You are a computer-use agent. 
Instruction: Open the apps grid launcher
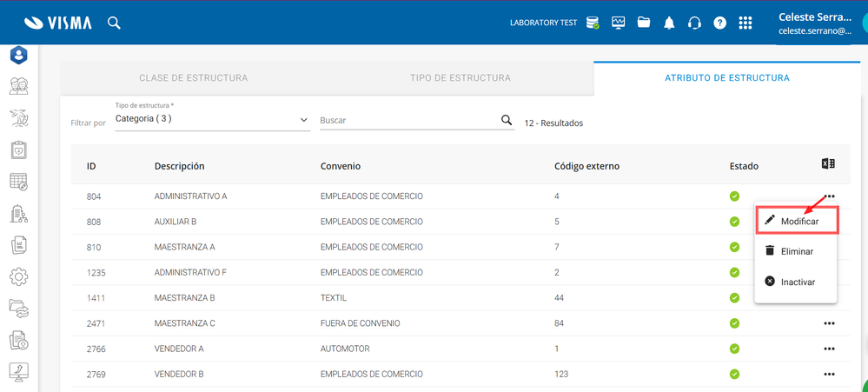point(745,23)
